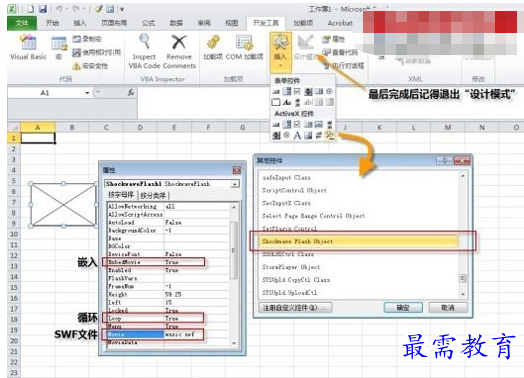Select the AutoLoad property row
This screenshot has height=378, width=524.
pos(169,222)
